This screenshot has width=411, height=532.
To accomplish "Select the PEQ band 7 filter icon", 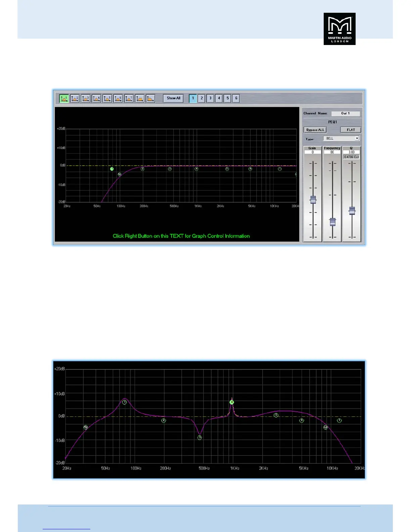I will click(129, 98).
